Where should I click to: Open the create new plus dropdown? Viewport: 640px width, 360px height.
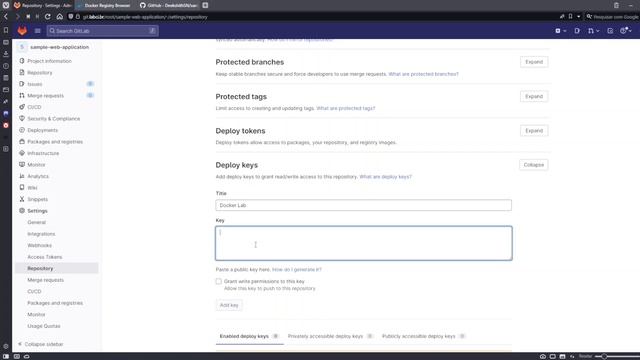click(x=560, y=31)
